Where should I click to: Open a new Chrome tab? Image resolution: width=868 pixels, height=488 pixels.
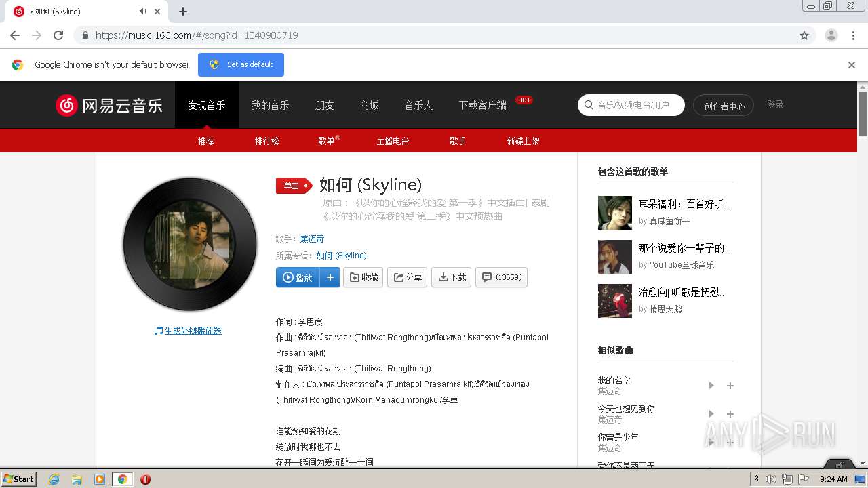183,12
